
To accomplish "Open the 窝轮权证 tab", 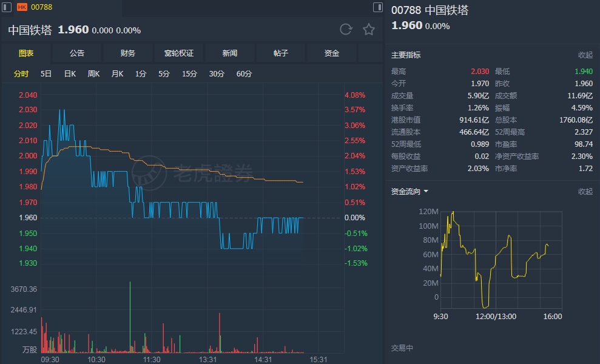I will click(179, 53).
